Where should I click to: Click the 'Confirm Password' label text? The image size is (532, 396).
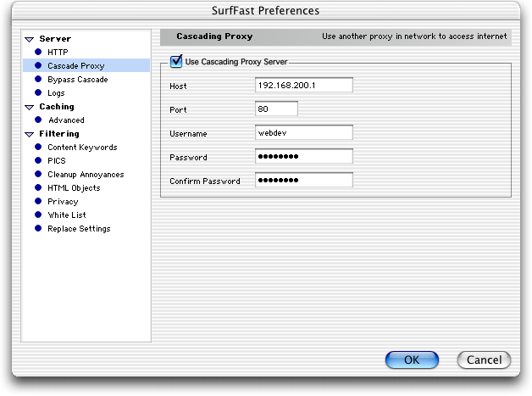[205, 181]
